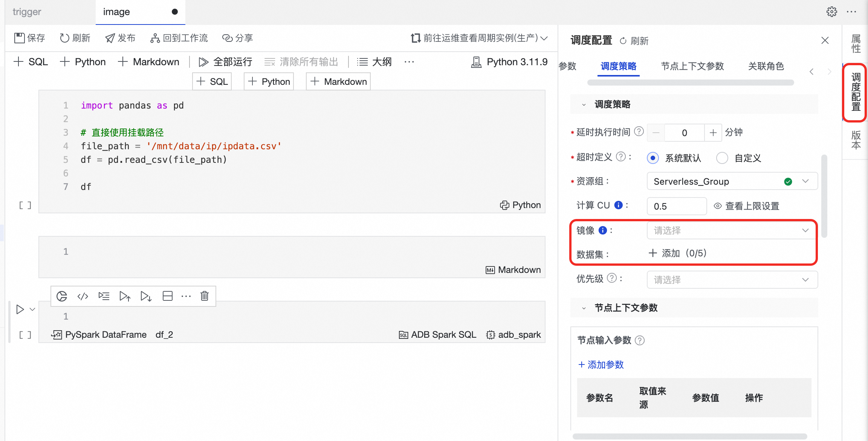This screenshot has height=441, width=868.
Task: Increase delay minutes with plus stepper
Action: click(713, 133)
